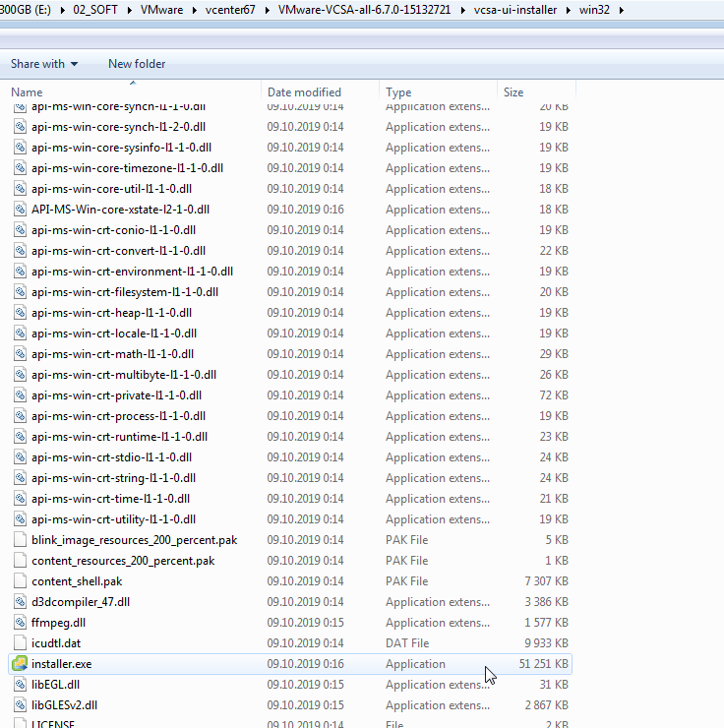Sort files by Date modified column
The image size is (724, 728).
coord(304,92)
